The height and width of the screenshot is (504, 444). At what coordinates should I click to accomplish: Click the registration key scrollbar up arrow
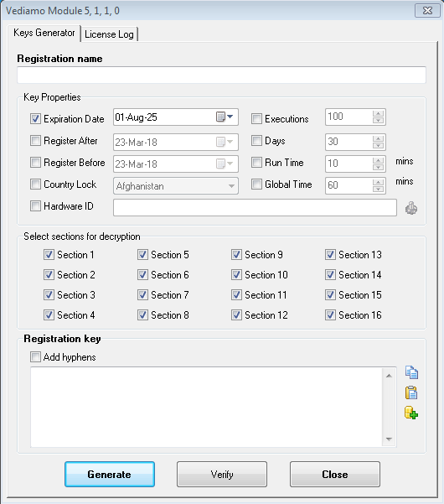389,376
